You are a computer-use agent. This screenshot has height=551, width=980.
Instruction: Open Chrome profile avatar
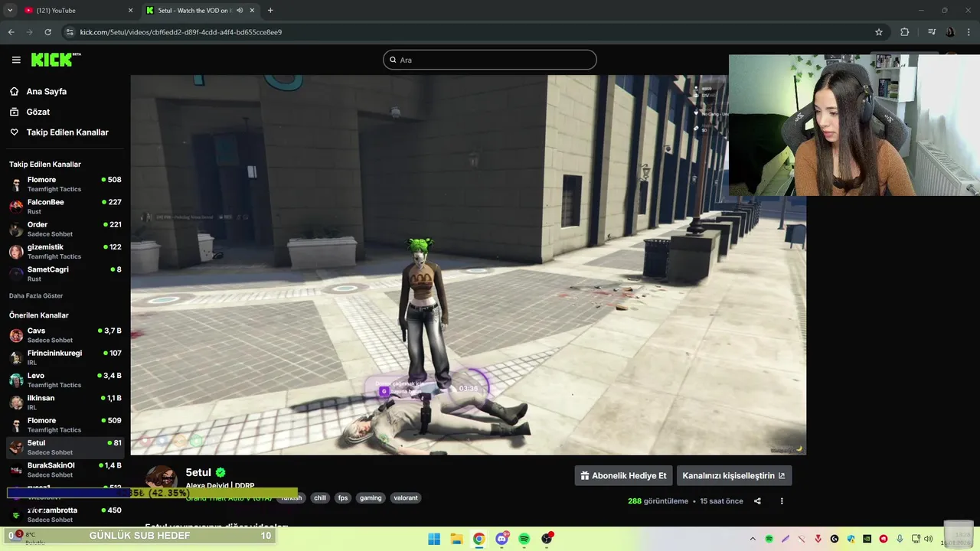click(x=950, y=32)
